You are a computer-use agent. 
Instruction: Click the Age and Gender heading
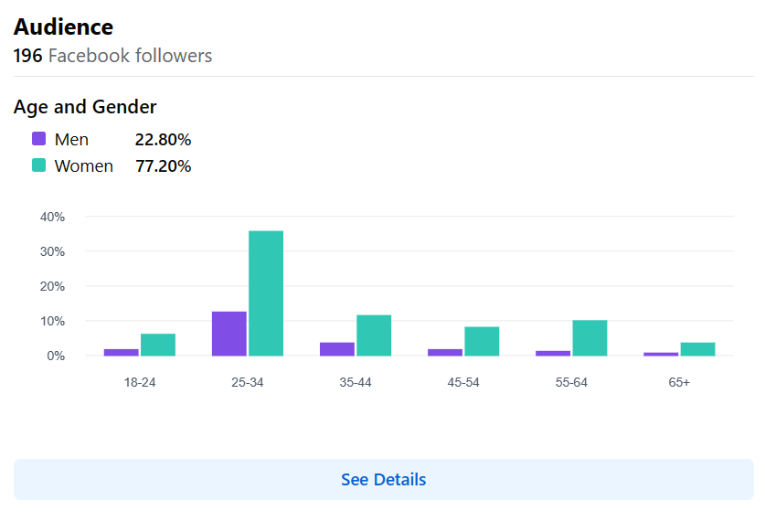(85, 107)
